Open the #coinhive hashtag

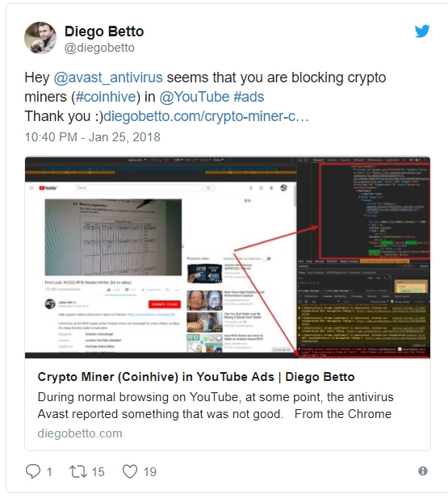106,97
